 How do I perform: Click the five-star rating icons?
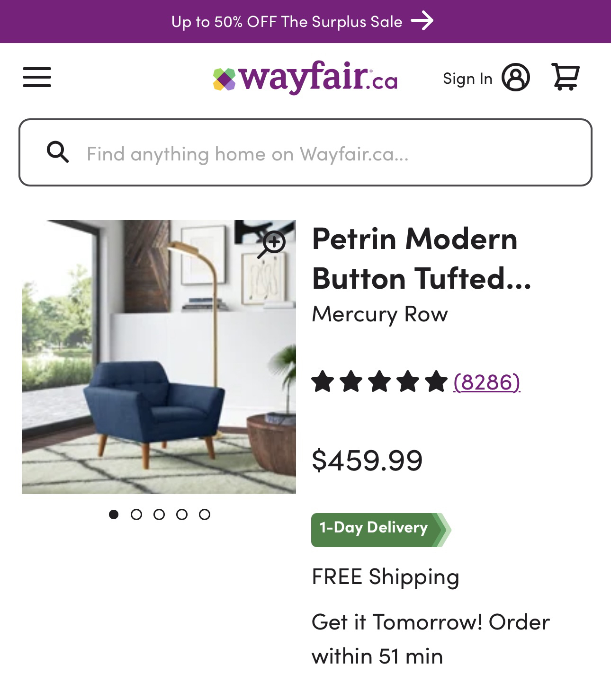[379, 382]
